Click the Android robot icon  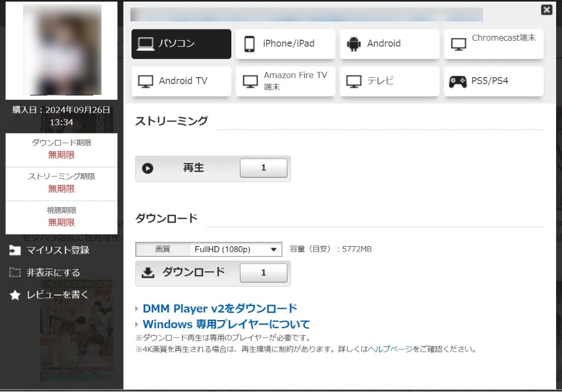click(x=354, y=44)
